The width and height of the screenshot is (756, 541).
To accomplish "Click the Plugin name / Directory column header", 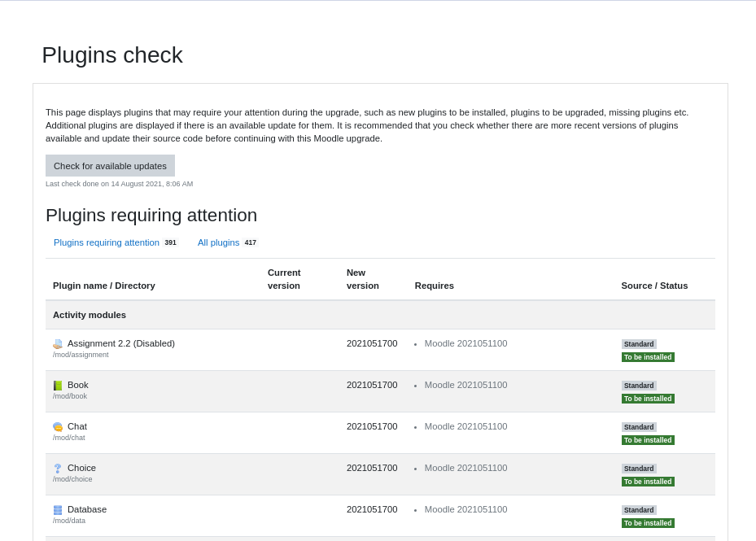I will pyautogui.click(x=104, y=286).
